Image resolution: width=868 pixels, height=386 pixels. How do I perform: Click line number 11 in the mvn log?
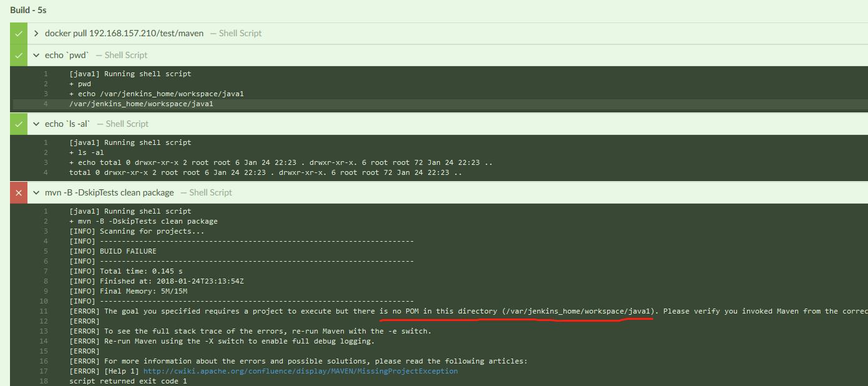tap(44, 311)
